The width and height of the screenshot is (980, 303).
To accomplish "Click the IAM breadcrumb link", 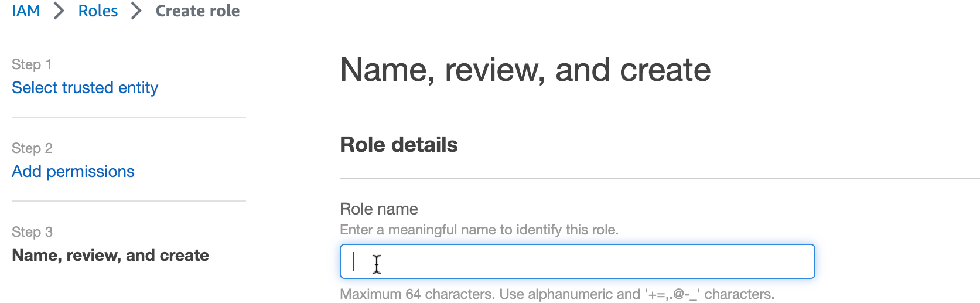I will pos(26,11).
